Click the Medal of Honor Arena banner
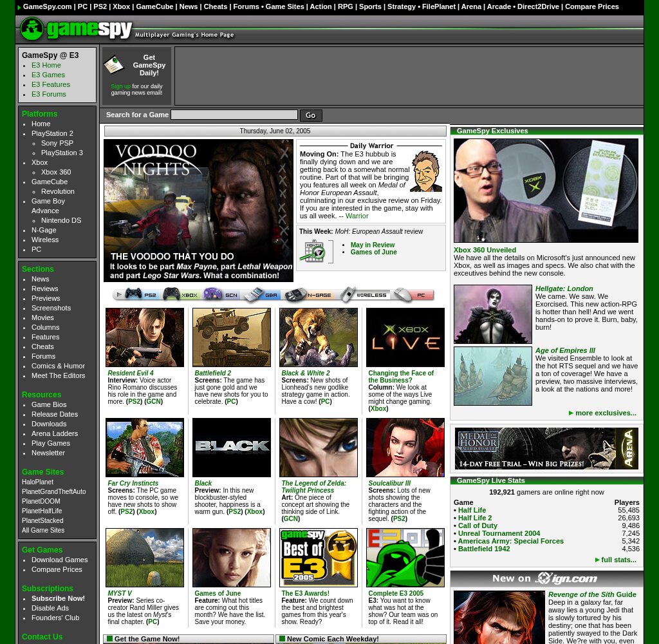Screen dimensions: 659x644 [546, 448]
